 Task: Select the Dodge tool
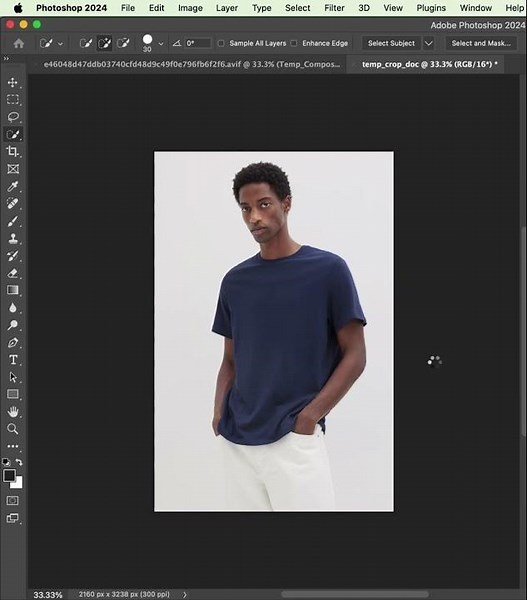click(13, 325)
